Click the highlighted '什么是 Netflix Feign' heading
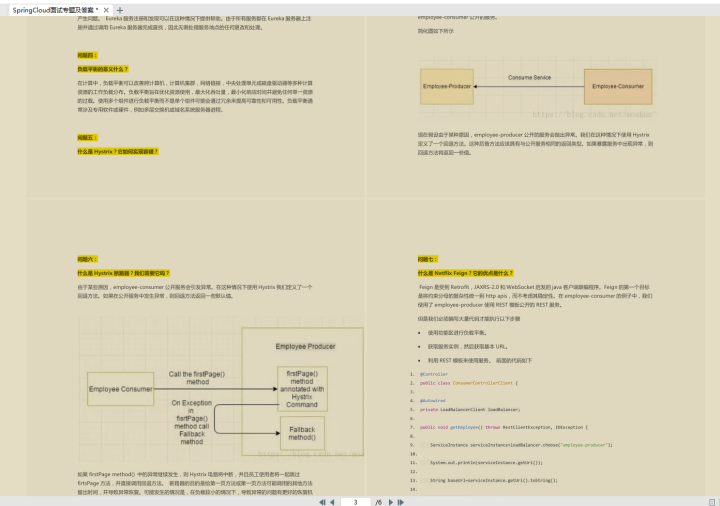 (465, 273)
